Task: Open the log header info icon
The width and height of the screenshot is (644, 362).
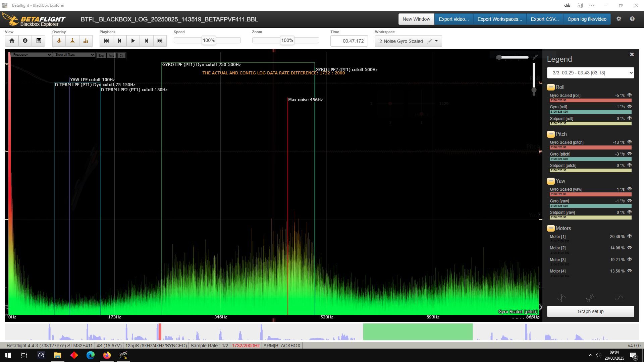Action: [x=25, y=41]
